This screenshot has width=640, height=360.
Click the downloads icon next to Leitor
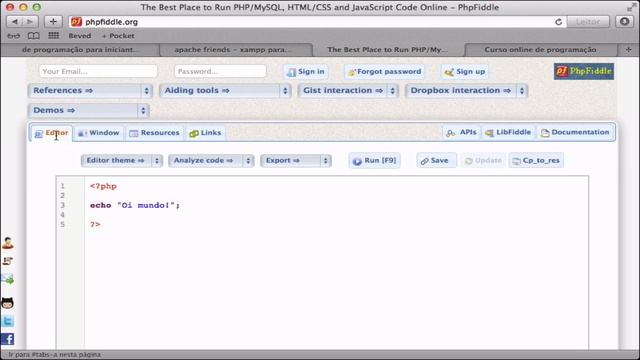pyautogui.click(x=624, y=22)
